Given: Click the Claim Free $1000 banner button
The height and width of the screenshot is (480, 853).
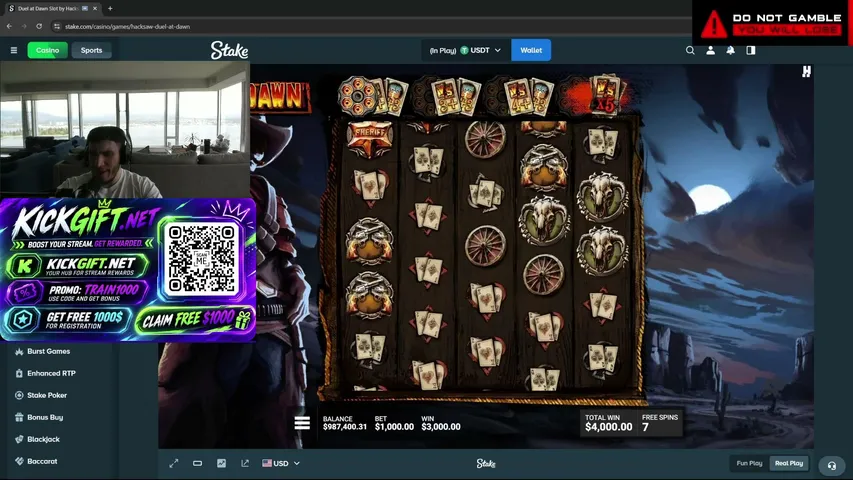Looking at the screenshot, I should pos(194,319).
